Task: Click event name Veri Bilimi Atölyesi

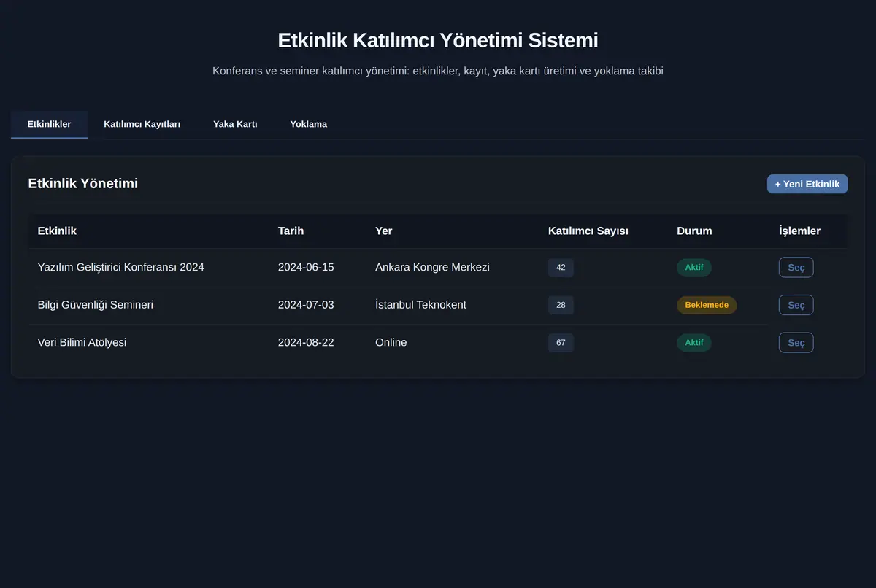Action: pos(82,343)
